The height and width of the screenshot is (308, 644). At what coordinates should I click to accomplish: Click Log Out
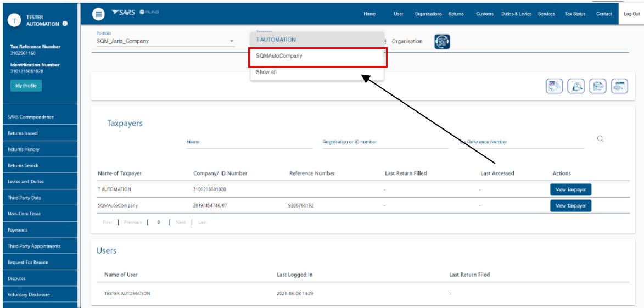(x=631, y=14)
